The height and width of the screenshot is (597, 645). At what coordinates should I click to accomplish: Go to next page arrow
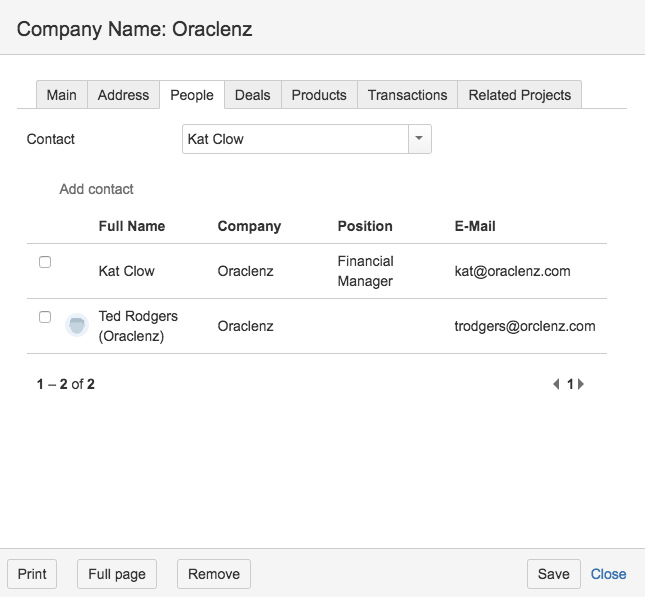[x=581, y=384]
